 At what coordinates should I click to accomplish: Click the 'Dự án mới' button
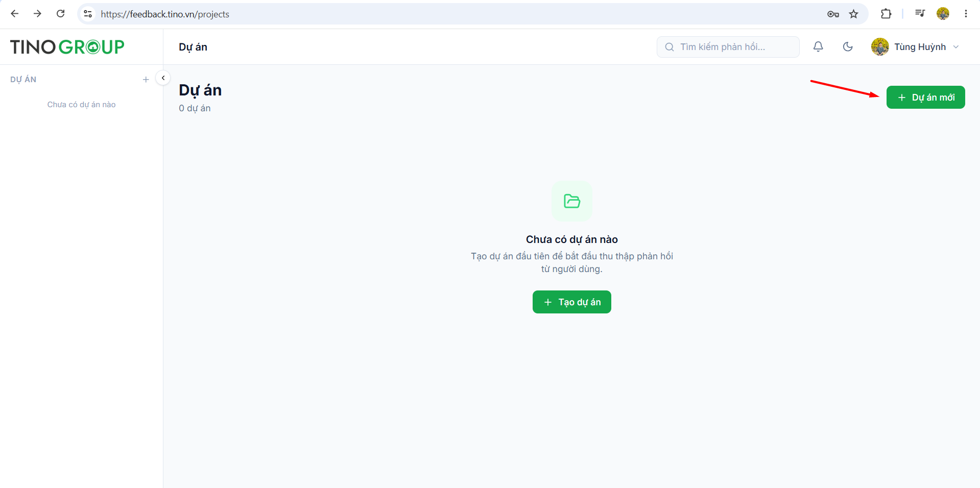coord(925,97)
